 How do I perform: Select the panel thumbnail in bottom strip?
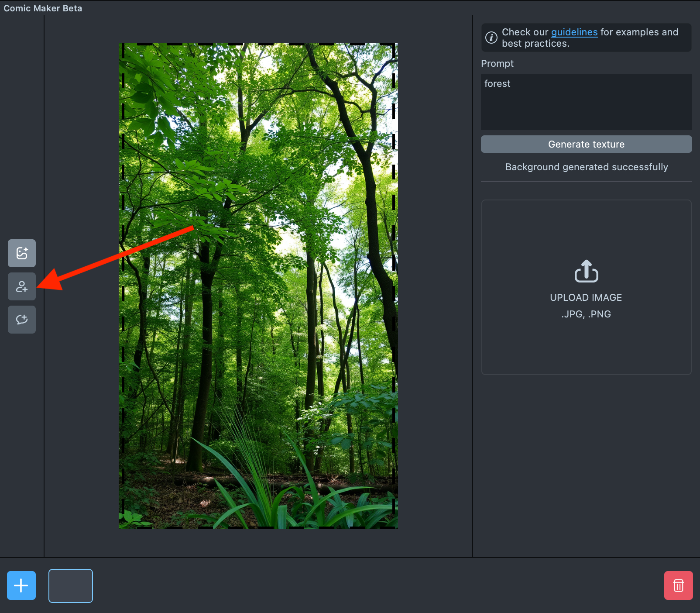coord(71,585)
